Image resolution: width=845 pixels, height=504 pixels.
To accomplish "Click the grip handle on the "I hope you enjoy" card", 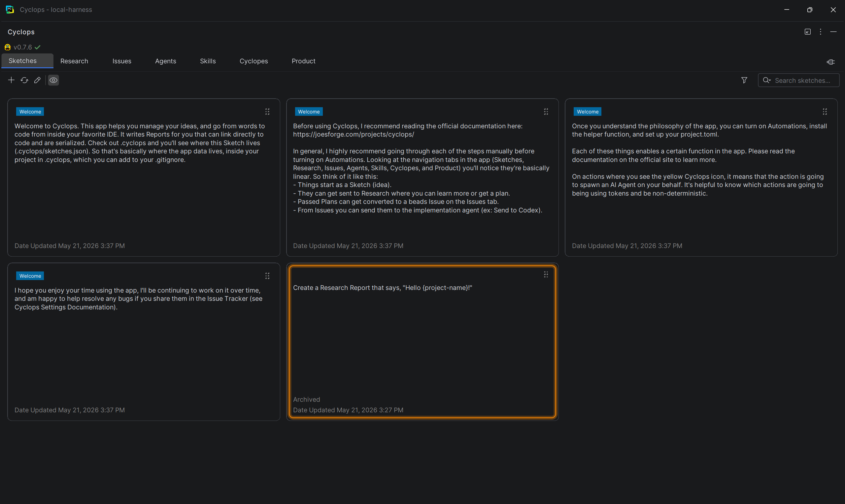I will (267, 276).
